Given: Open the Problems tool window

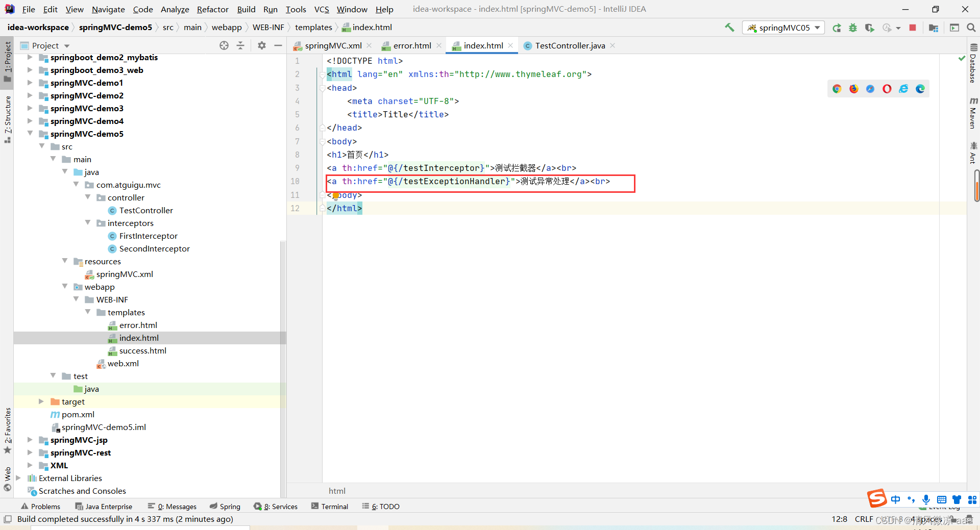Looking at the screenshot, I should [40, 507].
